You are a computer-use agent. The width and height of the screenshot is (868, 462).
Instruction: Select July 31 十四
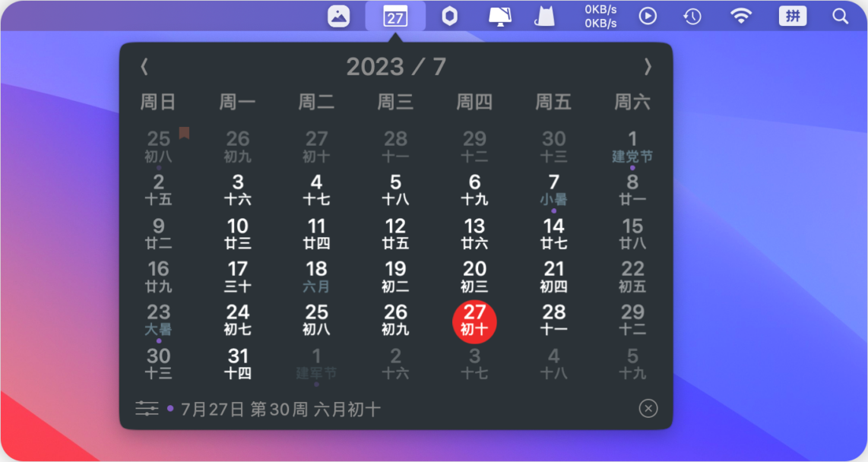tap(237, 364)
